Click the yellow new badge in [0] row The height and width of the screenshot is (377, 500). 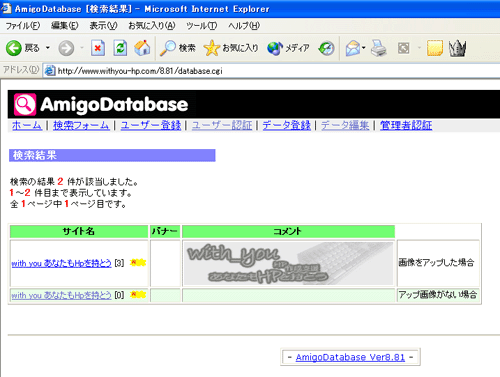click(x=138, y=294)
